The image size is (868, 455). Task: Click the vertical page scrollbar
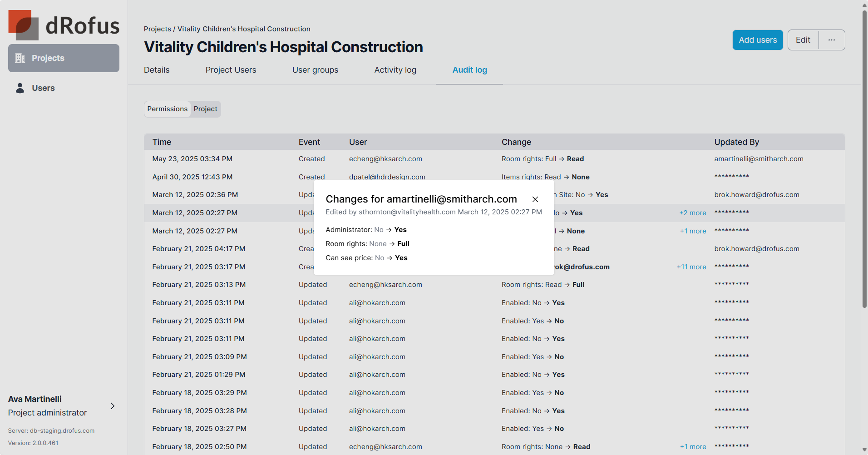pos(864,159)
